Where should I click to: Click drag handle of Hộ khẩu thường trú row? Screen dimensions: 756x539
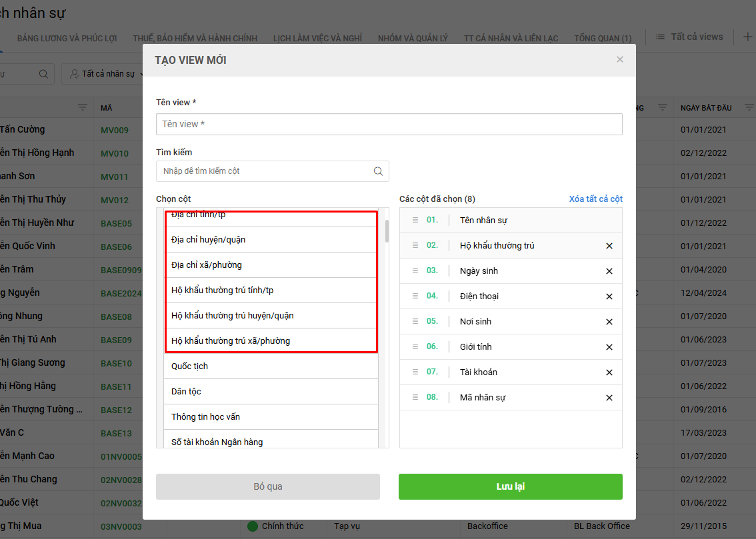pyautogui.click(x=415, y=245)
